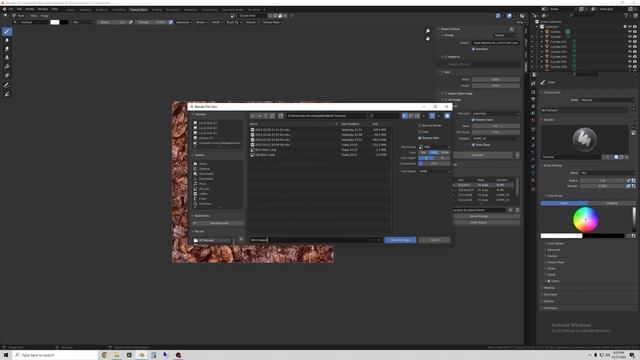Screen dimensions: 640x360
Task: Enable Save as Render checkbox
Action: click(420, 126)
